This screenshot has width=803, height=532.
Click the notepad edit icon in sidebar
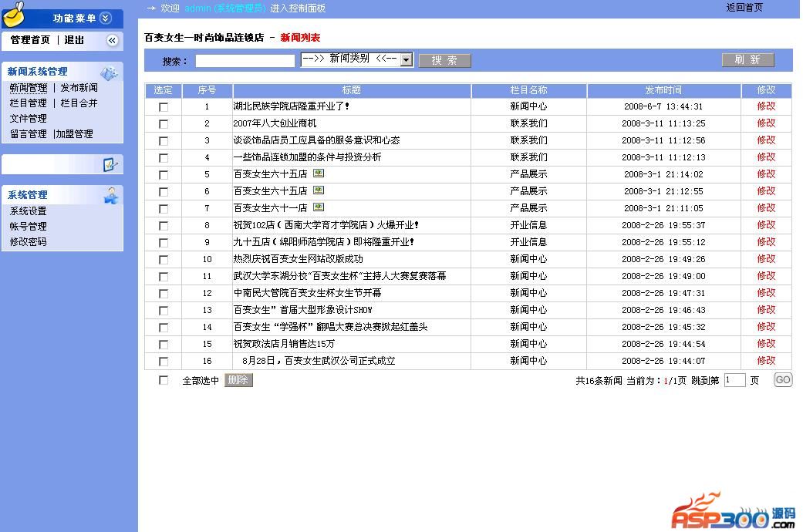pyautogui.click(x=110, y=164)
